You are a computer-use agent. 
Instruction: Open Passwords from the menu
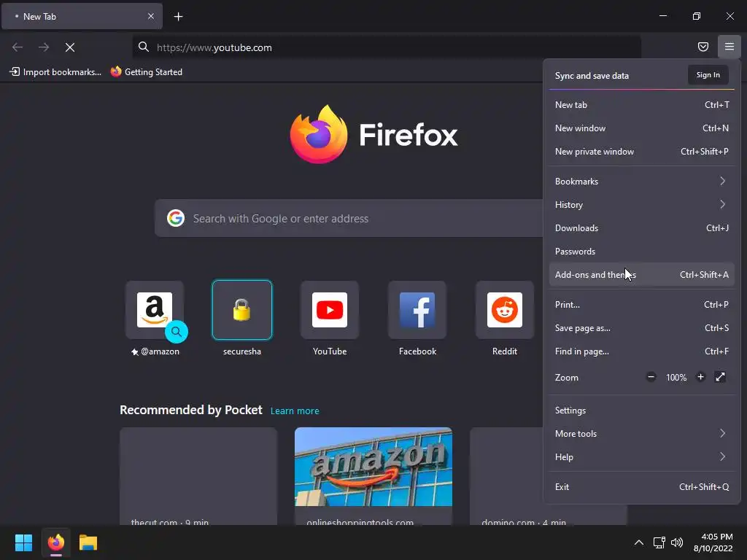coord(641,251)
